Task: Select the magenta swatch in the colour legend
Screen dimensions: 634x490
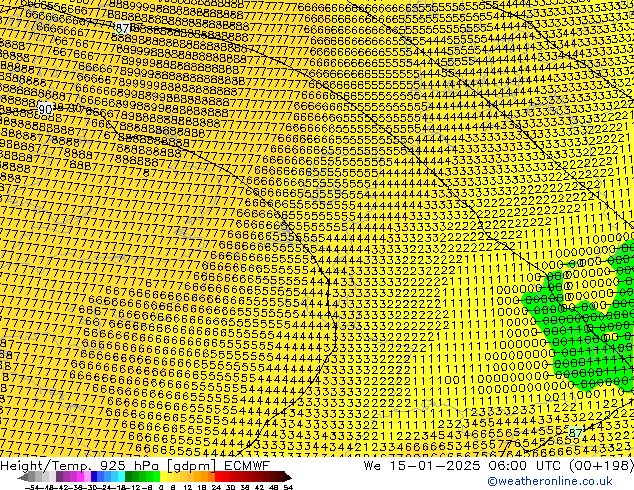Action: click(80, 477)
